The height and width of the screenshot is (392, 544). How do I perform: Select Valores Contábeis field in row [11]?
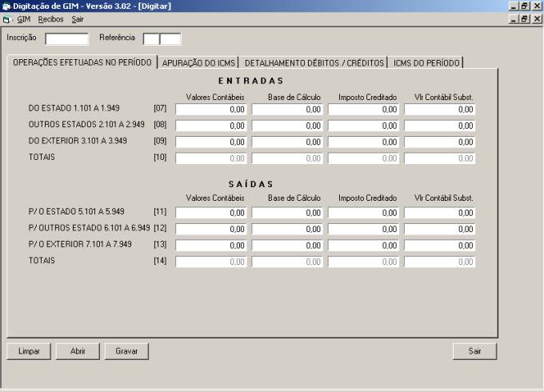(x=211, y=213)
